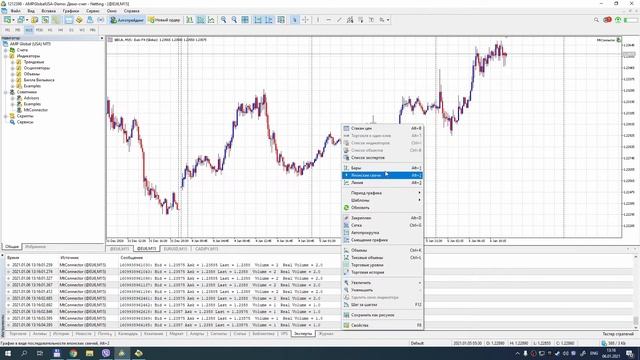Select line chart toolbar icon
640x360 pixels.
click(x=211, y=20)
